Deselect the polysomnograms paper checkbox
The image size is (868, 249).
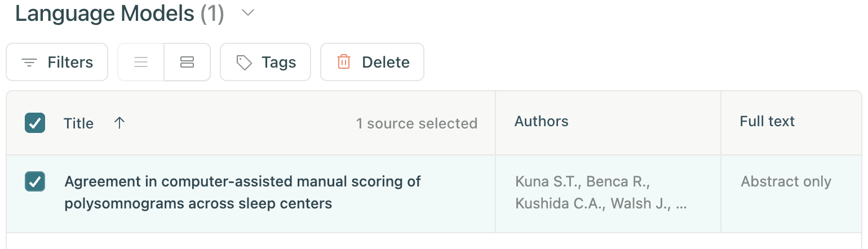click(35, 181)
